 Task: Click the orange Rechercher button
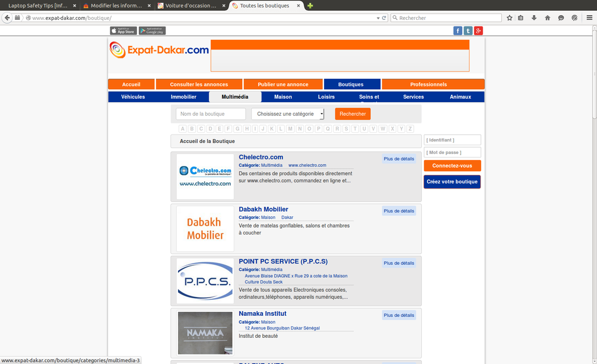point(353,114)
